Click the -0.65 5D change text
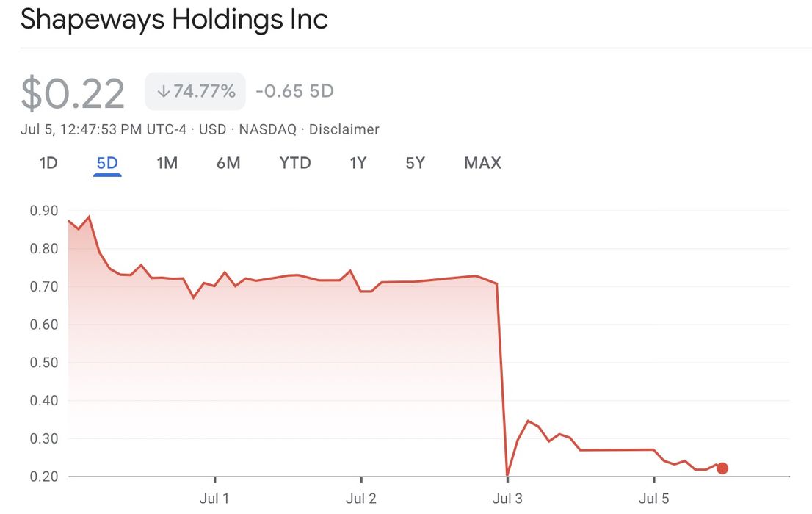 (294, 92)
